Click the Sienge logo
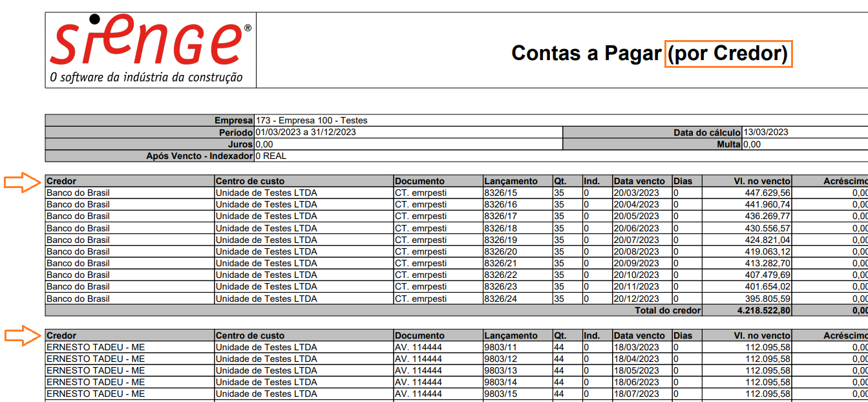868x402 pixels. point(151,50)
